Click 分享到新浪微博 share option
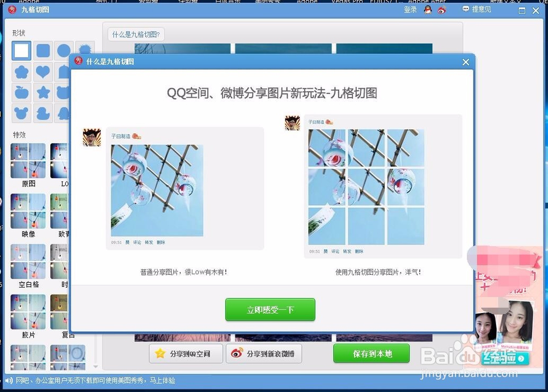The width and height of the screenshot is (548, 392). pos(264,354)
